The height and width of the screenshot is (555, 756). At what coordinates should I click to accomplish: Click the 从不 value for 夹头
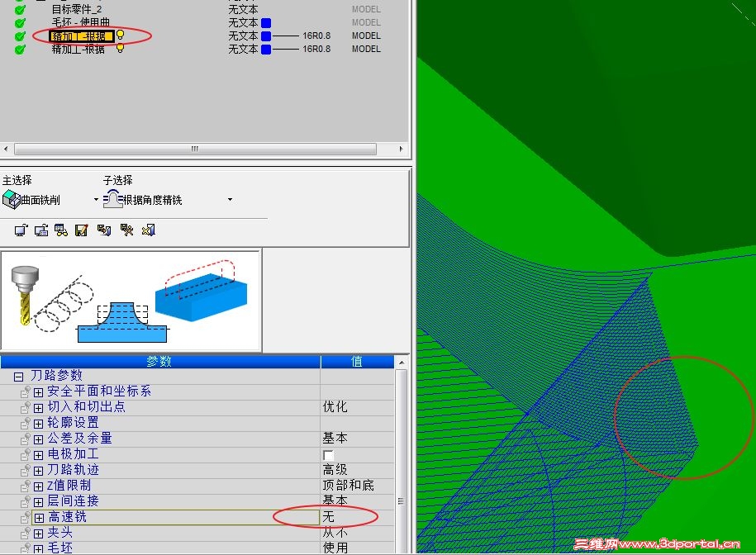pos(335,533)
